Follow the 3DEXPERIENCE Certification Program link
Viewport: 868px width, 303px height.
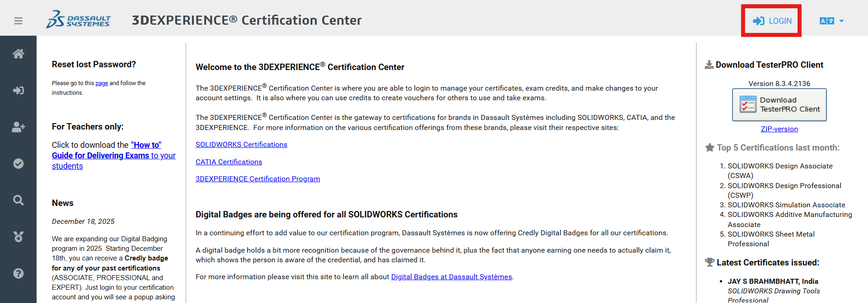pos(257,179)
